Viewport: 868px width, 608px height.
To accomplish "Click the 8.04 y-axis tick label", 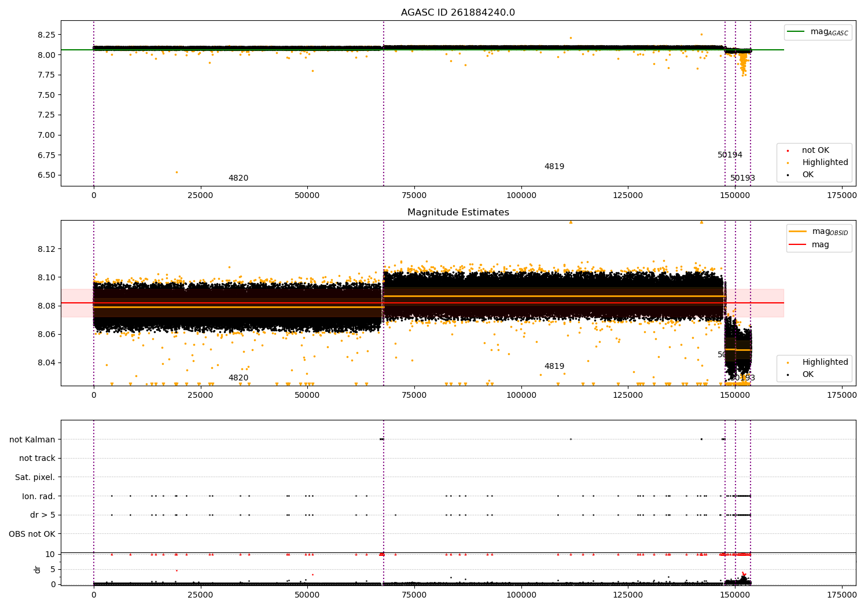I will coord(46,362).
